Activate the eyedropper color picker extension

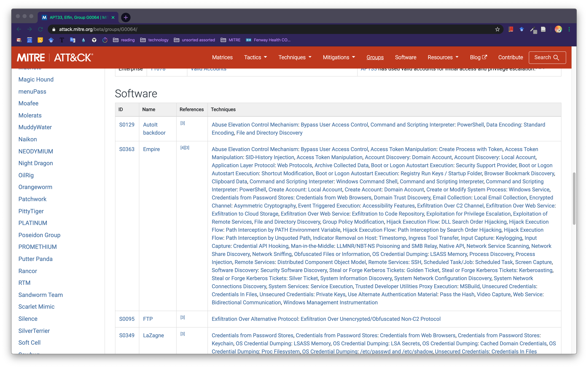(x=533, y=30)
